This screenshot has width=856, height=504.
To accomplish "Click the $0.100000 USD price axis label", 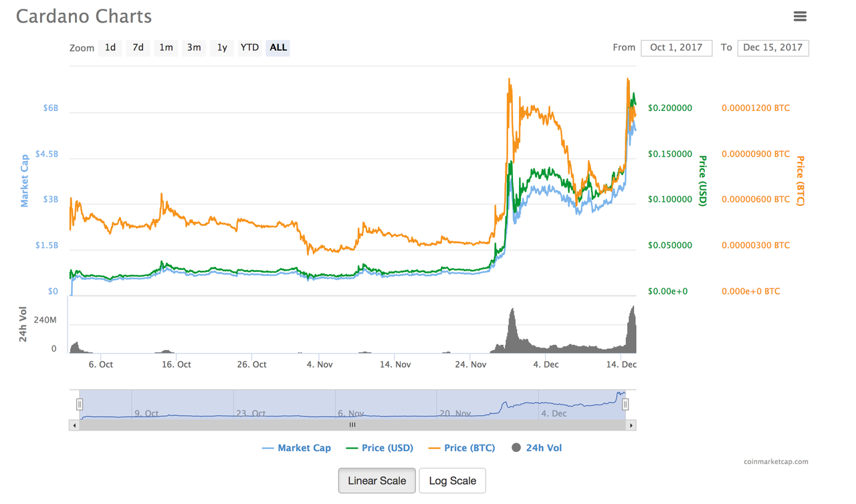I will point(670,199).
